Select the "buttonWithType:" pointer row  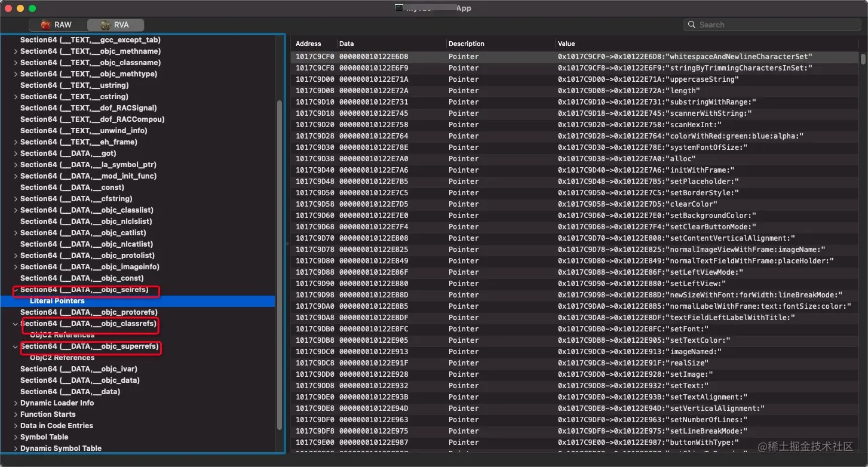576,443
